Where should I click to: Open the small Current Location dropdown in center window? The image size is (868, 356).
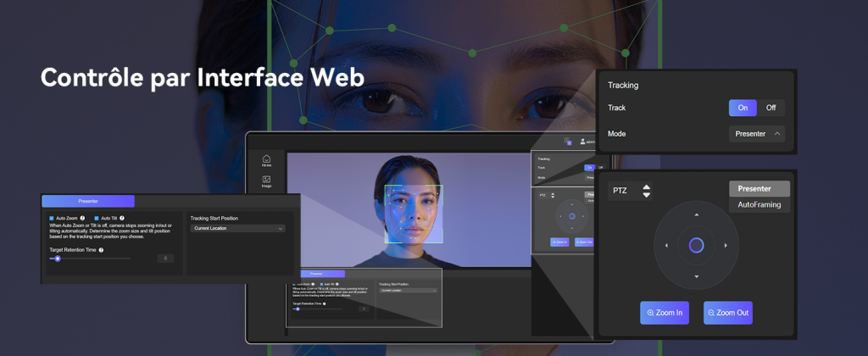(x=408, y=291)
